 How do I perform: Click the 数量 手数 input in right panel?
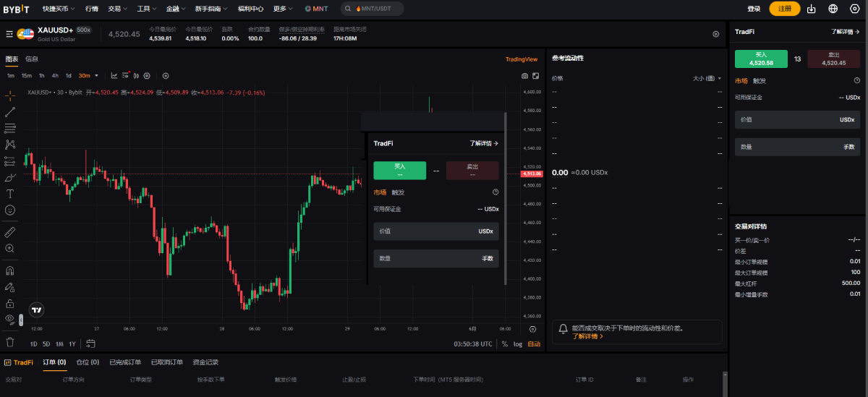[797, 147]
